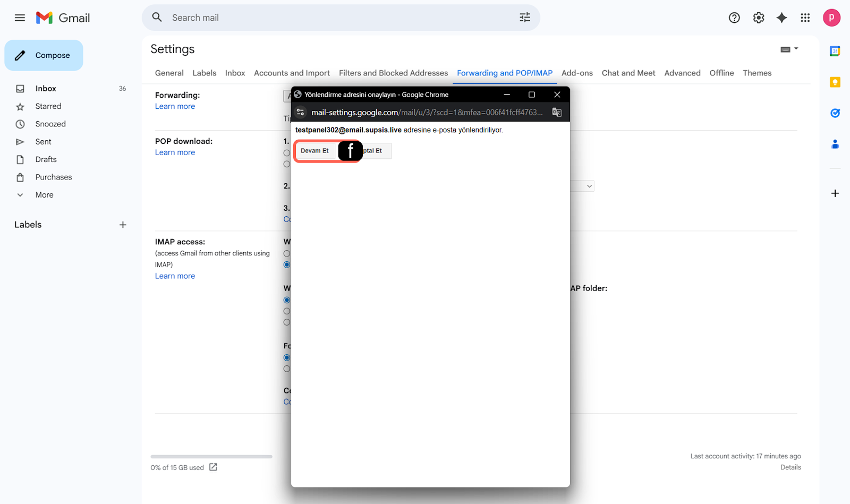Click Learn more under IMAP access
This screenshot has width=850, height=504.
(175, 276)
